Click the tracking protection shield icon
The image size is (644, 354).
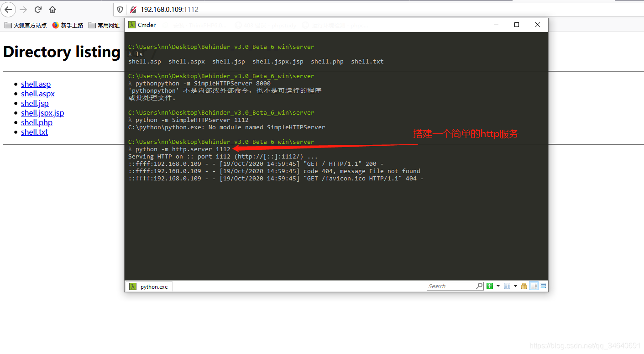coord(120,10)
